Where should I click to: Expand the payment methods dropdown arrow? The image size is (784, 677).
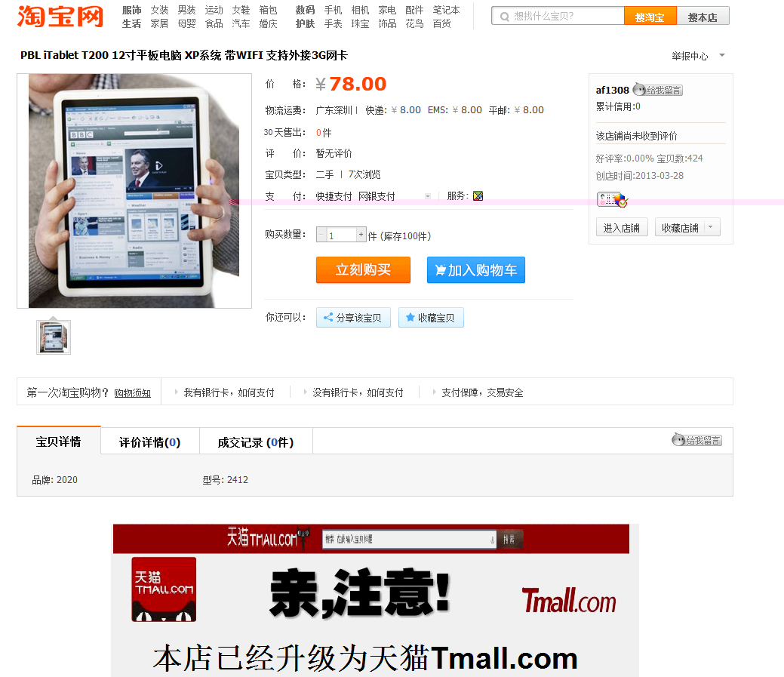[428, 196]
